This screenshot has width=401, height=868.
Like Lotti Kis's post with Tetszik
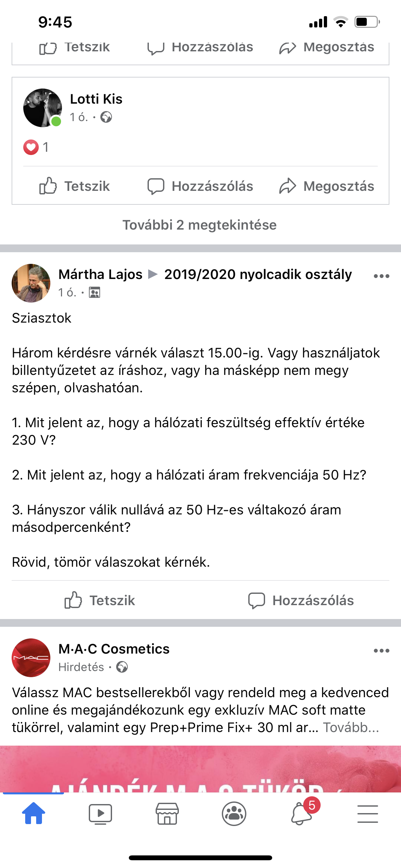click(x=75, y=186)
